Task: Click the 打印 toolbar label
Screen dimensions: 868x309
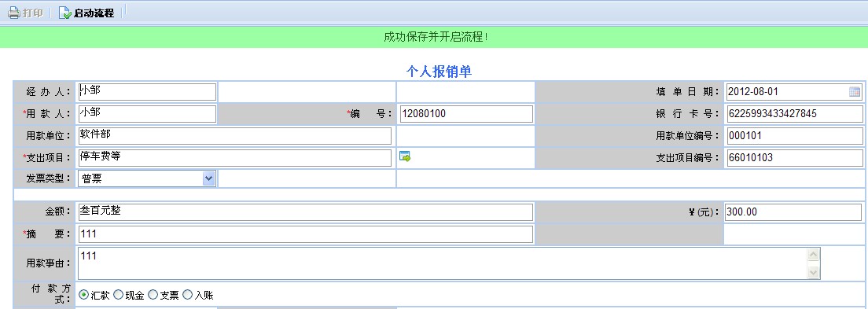Action: click(x=33, y=13)
